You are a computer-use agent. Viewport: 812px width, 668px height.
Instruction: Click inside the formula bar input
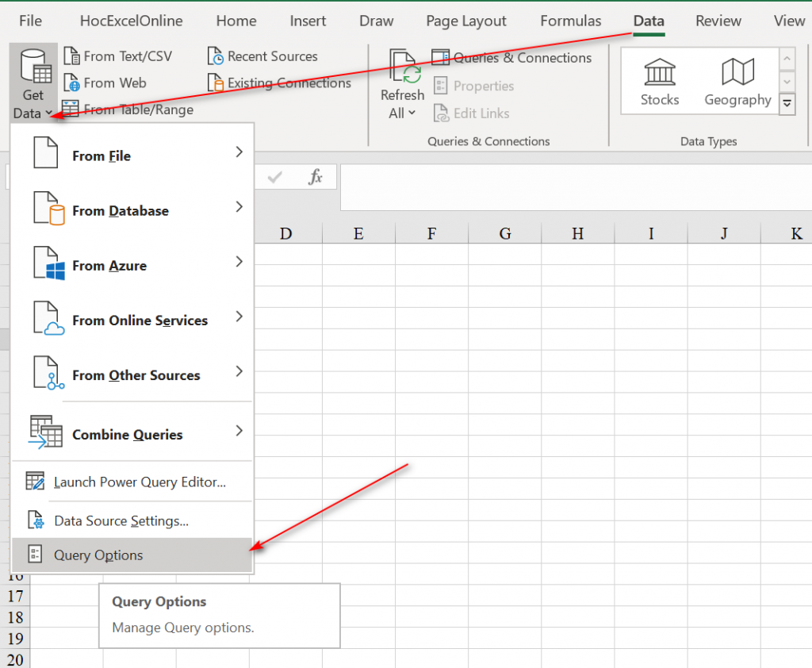pos(576,187)
